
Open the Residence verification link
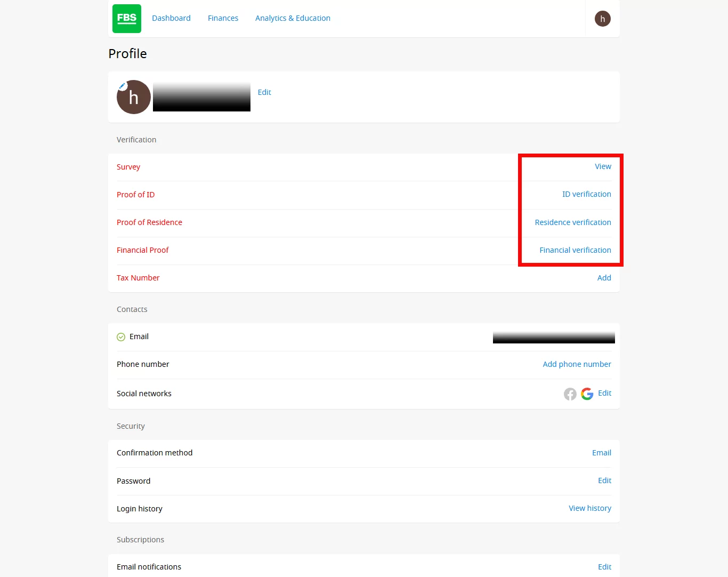(x=573, y=222)
